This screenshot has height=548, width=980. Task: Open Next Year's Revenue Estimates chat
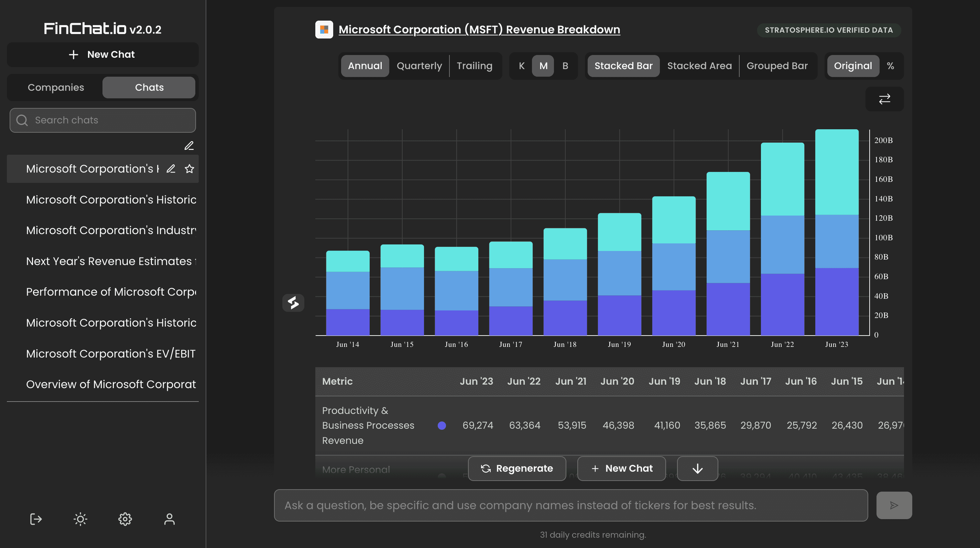click(x=110, y=261)
